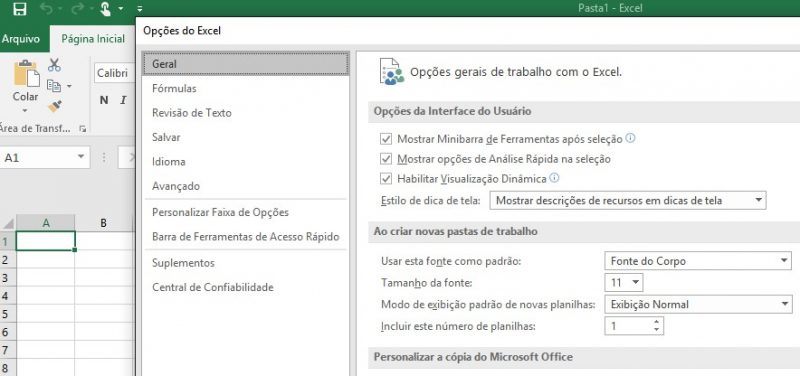Select column A header
Image resolution: width=800 pixels, height=376 pixels.
46,223
